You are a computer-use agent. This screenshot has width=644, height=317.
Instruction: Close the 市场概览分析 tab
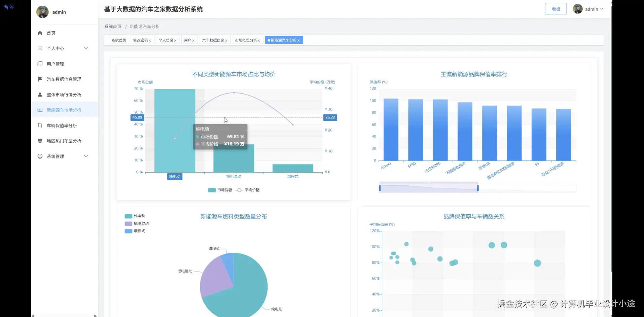click(x=259, y=40)
